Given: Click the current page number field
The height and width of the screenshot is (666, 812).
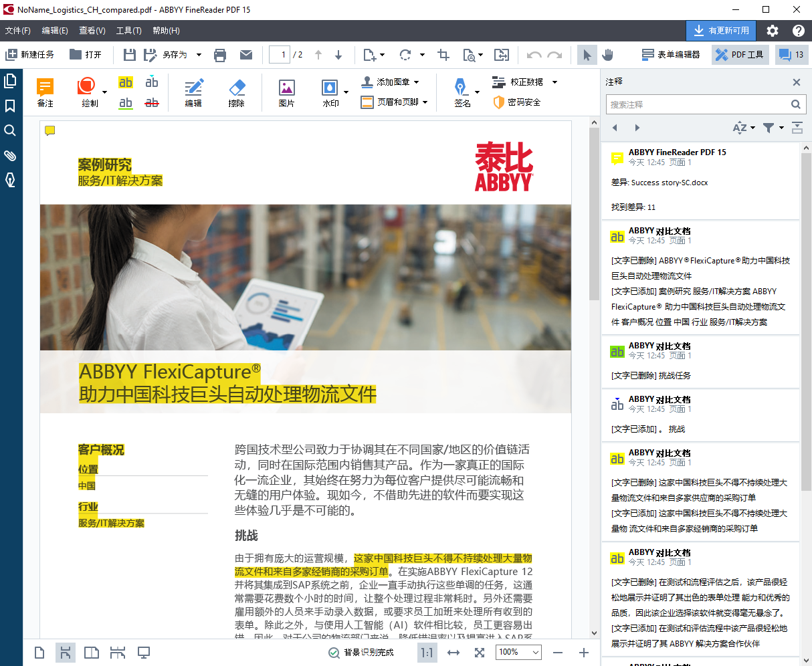Looking at the screenshot, I should click(x=280, y=55).
